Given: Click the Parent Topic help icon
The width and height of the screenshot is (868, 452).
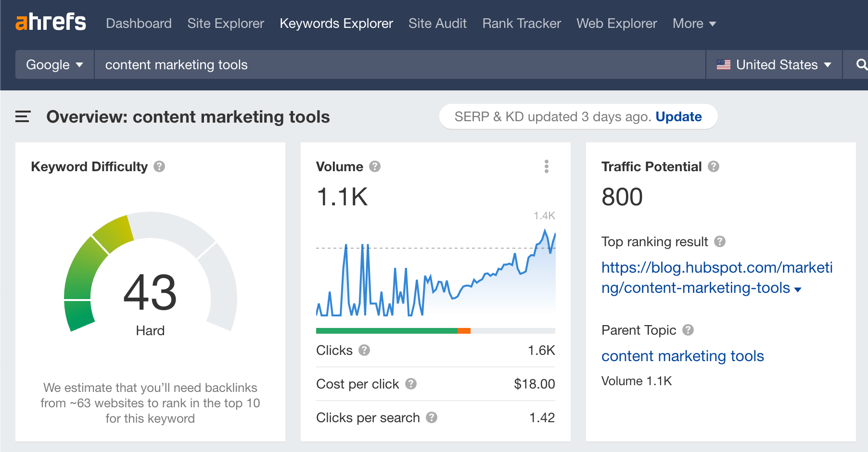Looking at the screenshot, I should click(x=688, y=330).
